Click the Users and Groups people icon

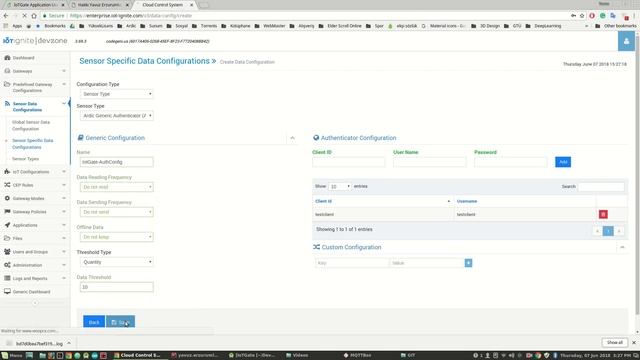point(7,251)
